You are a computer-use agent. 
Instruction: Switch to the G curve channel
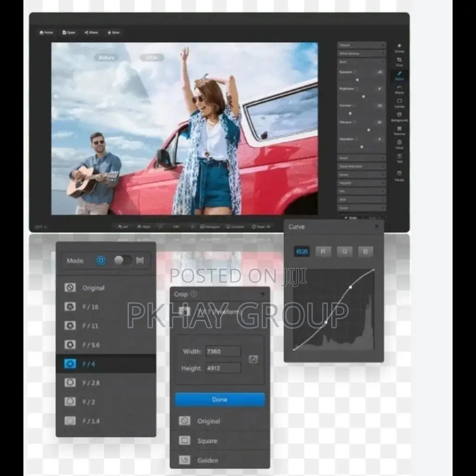[344, 251]
